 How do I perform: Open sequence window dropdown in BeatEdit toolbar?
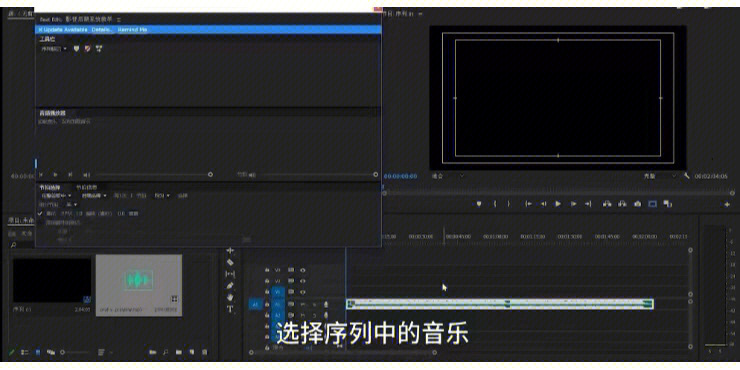tap(54, 49)
